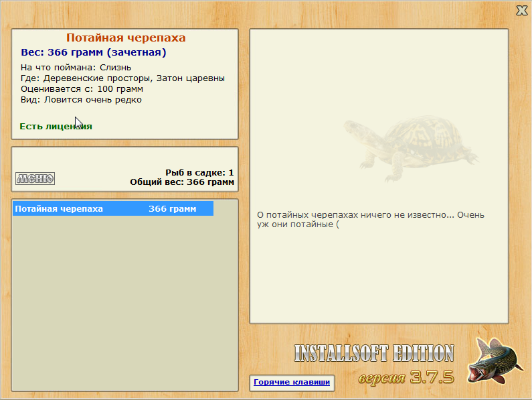The width and height of the screenshot is (532, 400).
Task: Click the На что поймана: Слизнь line
Action: [76, 67]
